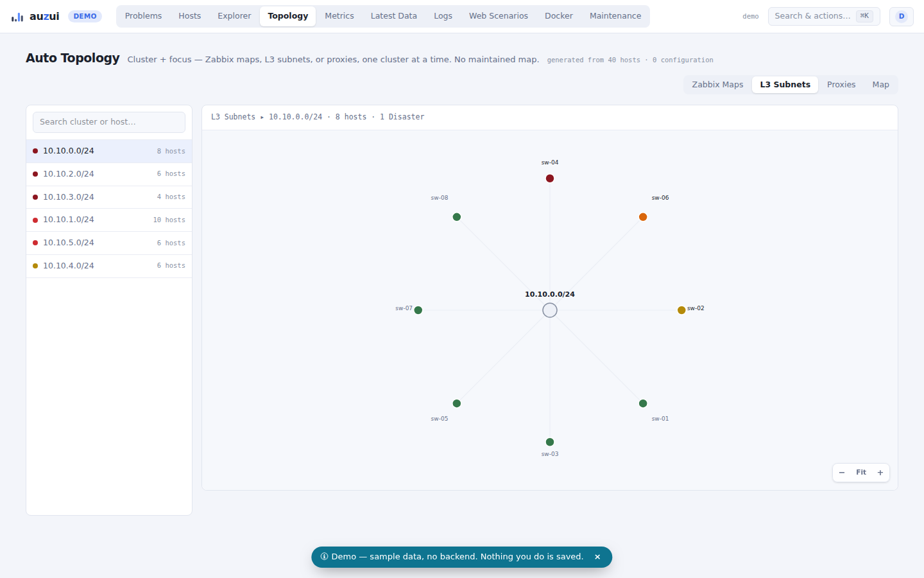Dismiss the demo notice banner
This screenshot has height=578, width=924.
(x=597, y=557)
